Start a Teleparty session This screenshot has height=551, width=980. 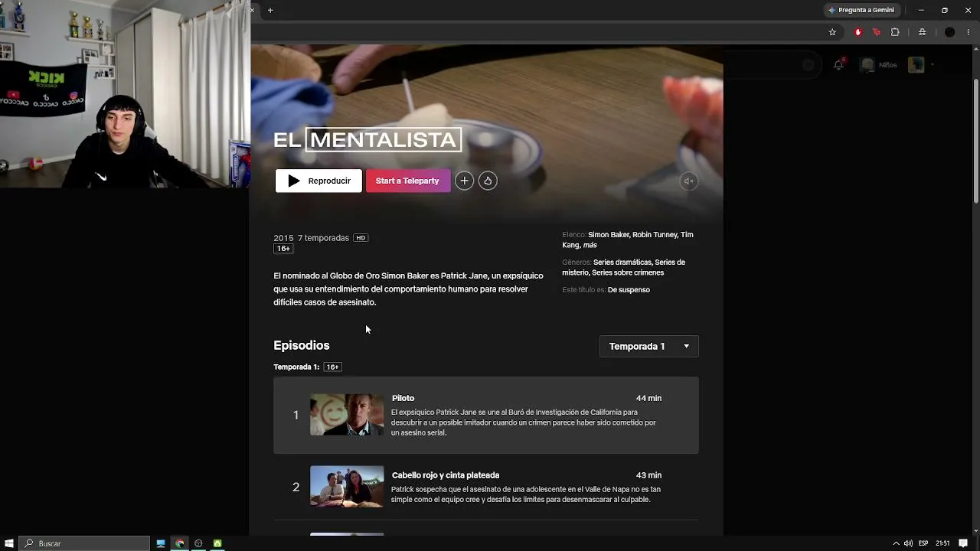(x=408, y=181)
